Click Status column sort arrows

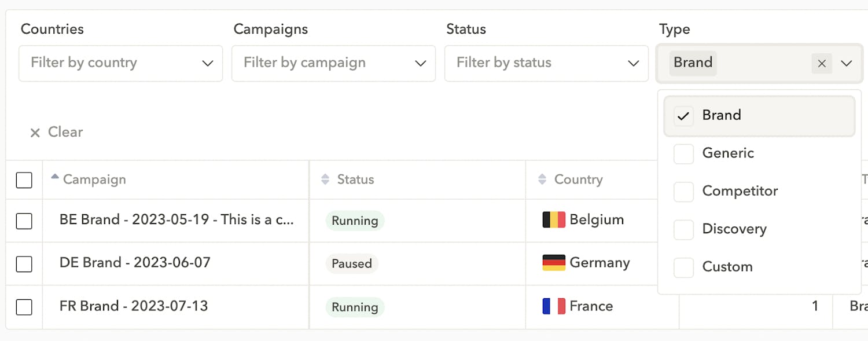click(x=325, y=179)
